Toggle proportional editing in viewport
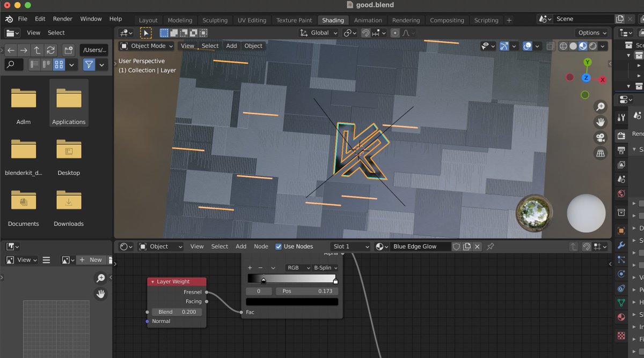 (x=396, y=33)
